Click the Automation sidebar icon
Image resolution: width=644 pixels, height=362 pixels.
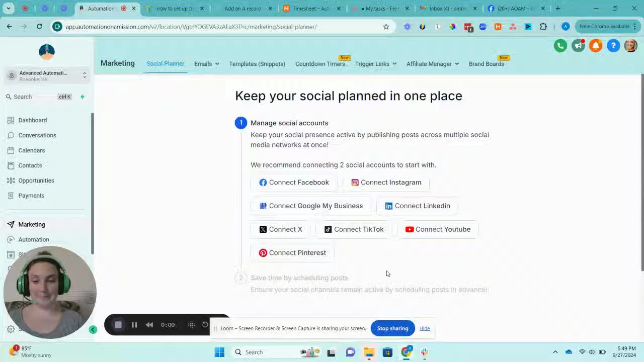point(11,239)
